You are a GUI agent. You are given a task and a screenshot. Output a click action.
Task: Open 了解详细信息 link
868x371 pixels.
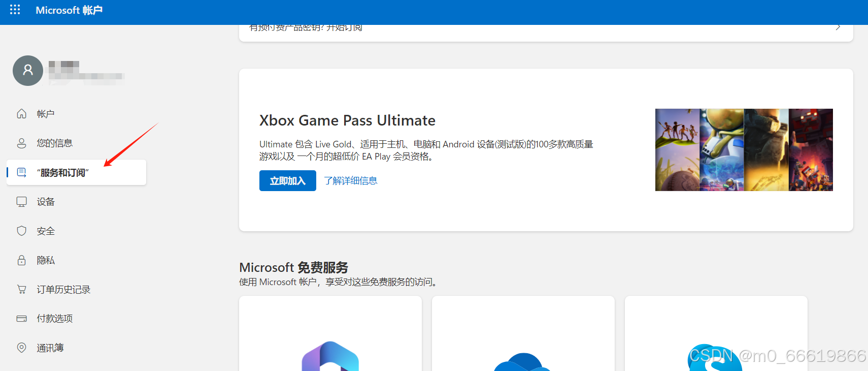click(351, 181)
